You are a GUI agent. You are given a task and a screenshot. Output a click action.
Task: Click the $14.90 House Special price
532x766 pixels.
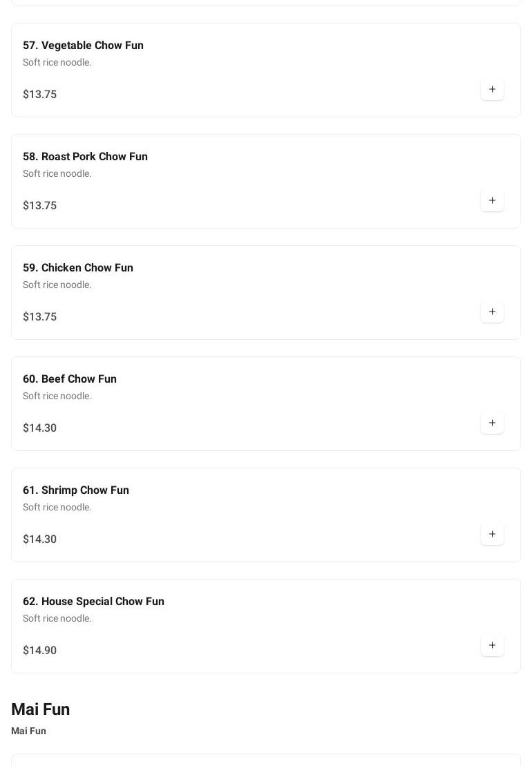point(40,651)
